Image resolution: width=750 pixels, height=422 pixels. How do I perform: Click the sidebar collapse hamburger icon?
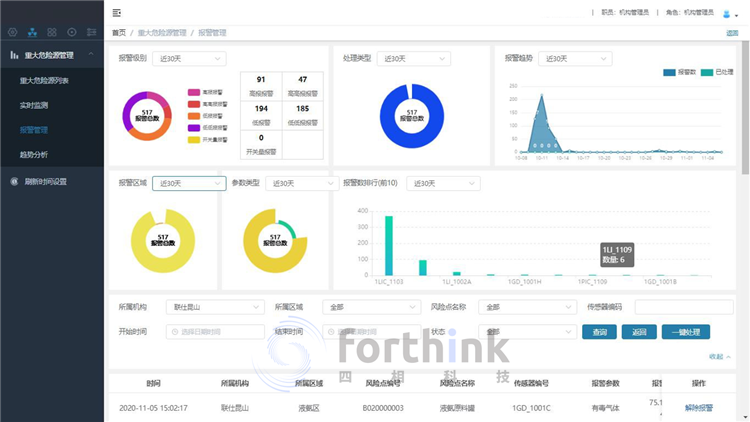[118, 13]
